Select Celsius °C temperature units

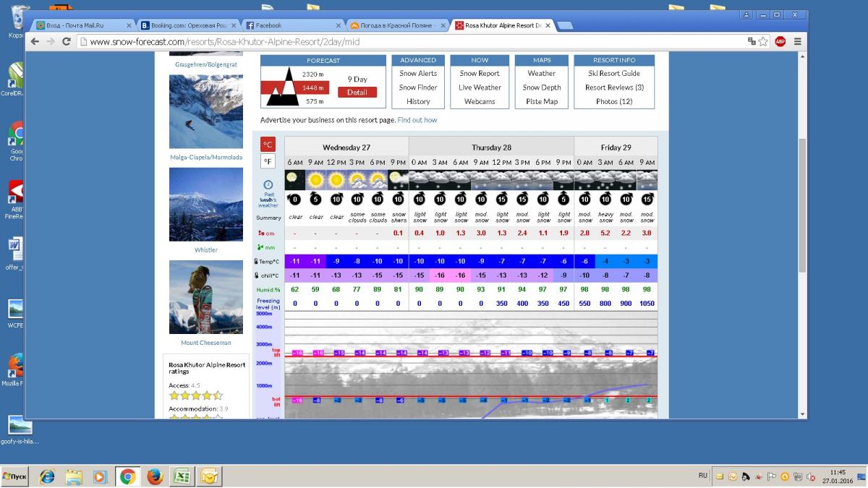pyautogui.click(x=268, y=145)
